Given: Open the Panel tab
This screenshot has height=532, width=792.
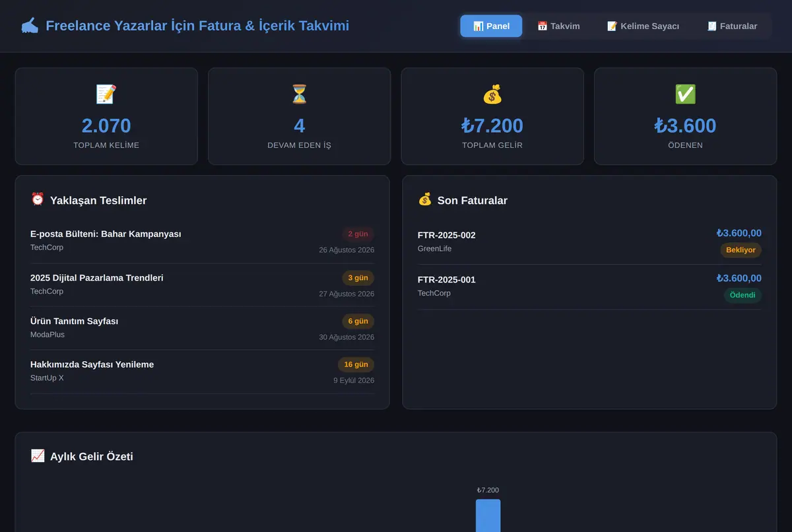Looking at the screenshot, I should point(491,26).
